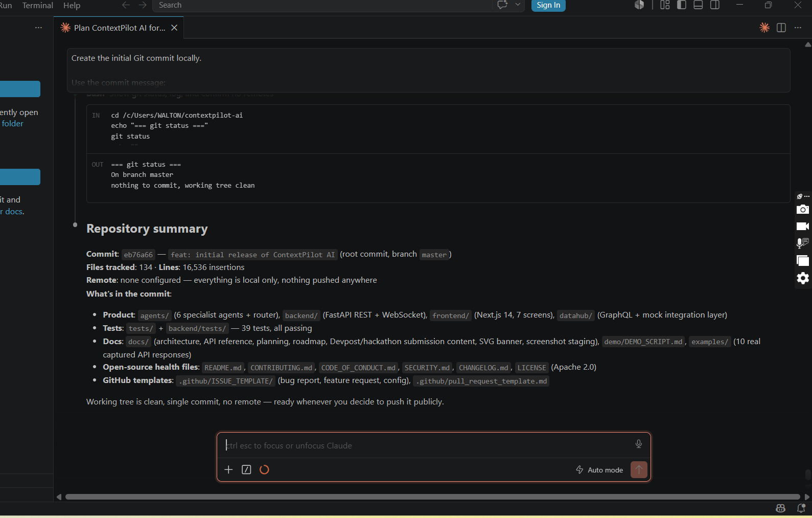This screenshot has height=518, width=812.
Task: Split the editor to the right
Action: (781, 28)
